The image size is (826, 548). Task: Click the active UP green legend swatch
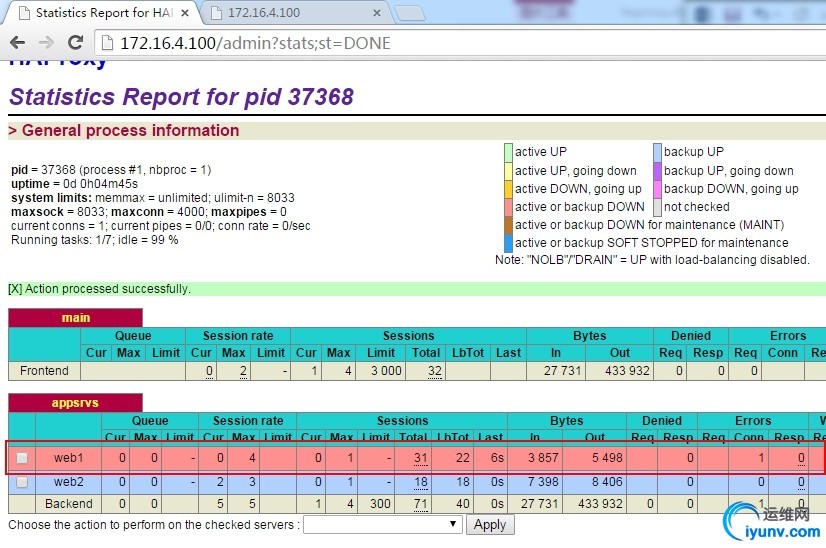[x=508, y=152]
